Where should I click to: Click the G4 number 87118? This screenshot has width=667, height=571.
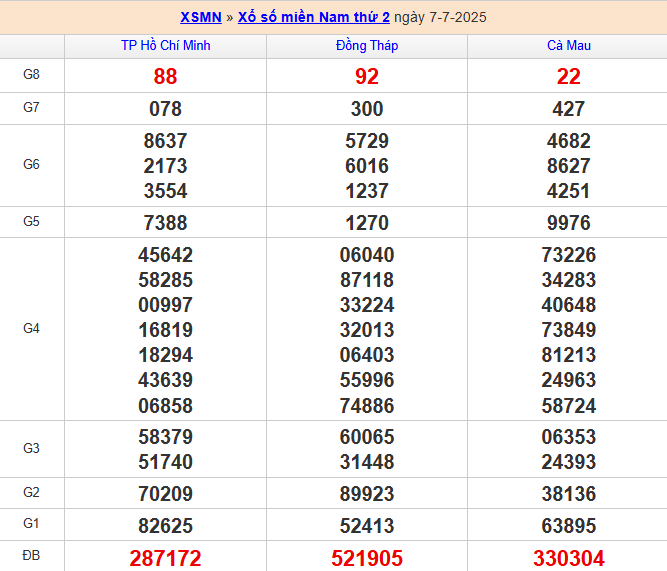point(367,280)
